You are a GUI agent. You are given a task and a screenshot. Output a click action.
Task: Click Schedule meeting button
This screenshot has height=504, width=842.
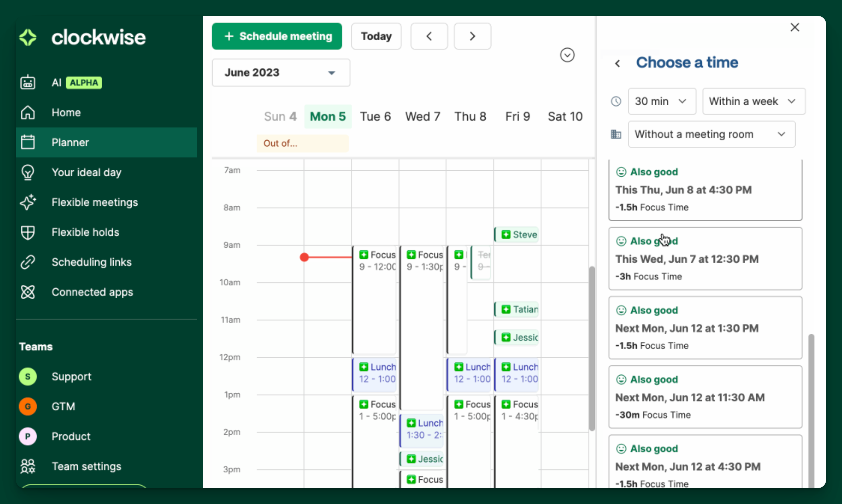click(277, 36)
